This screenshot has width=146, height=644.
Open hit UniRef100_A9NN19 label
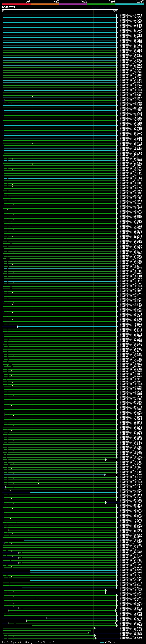(x=131, y=48)
